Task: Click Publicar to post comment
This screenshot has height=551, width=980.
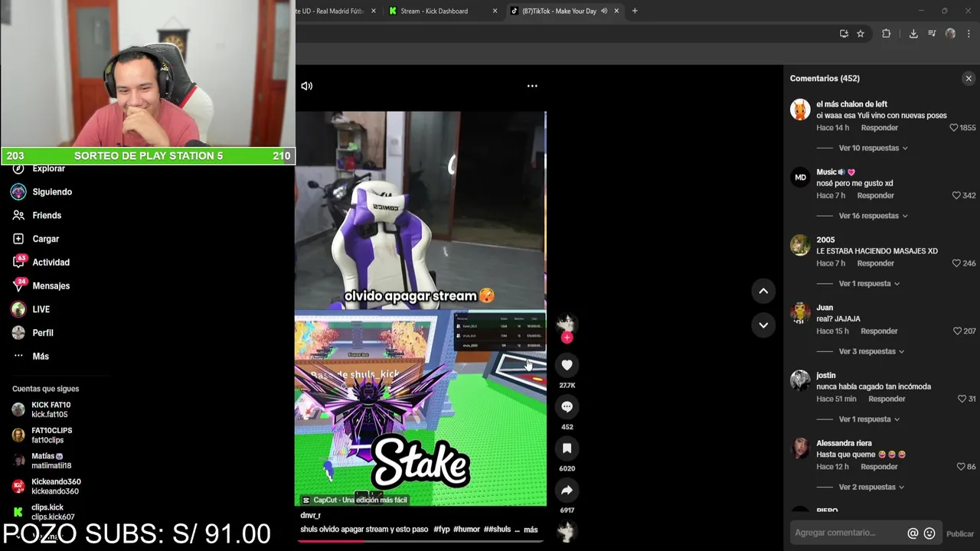Action: tap(960, 534)
